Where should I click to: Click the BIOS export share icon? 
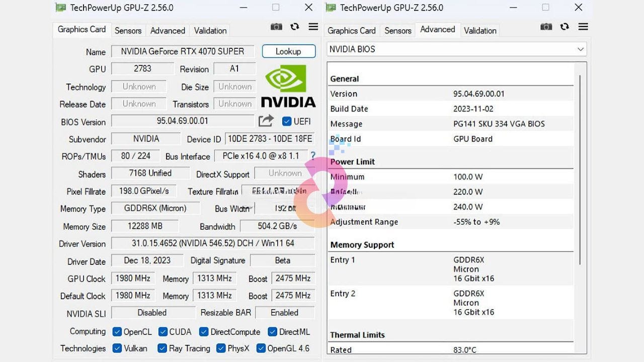point(266,121)
